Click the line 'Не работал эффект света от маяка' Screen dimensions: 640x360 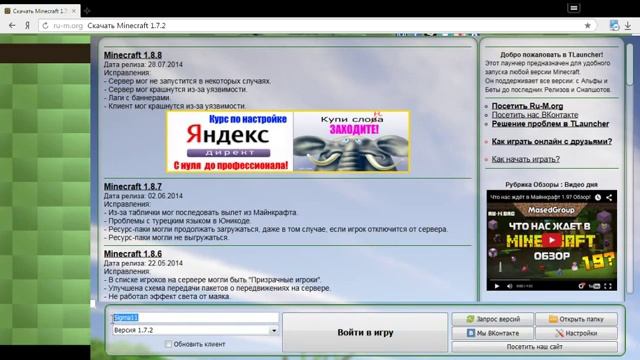point(167,296)
